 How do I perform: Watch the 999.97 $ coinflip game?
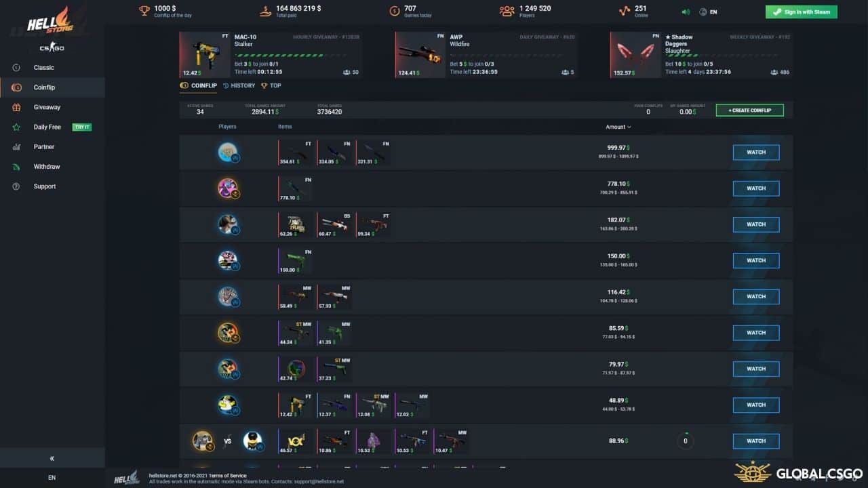tap(756, 152)
